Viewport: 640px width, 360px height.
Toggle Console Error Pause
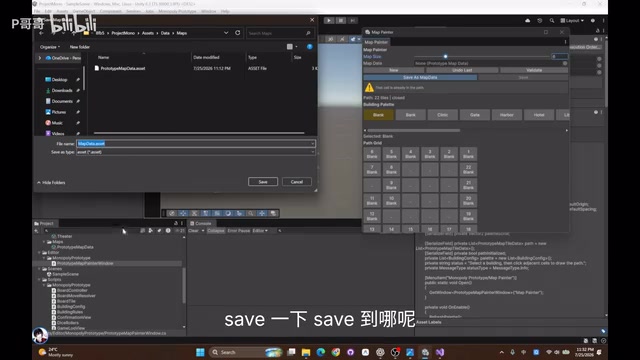(x=238, y=231)
